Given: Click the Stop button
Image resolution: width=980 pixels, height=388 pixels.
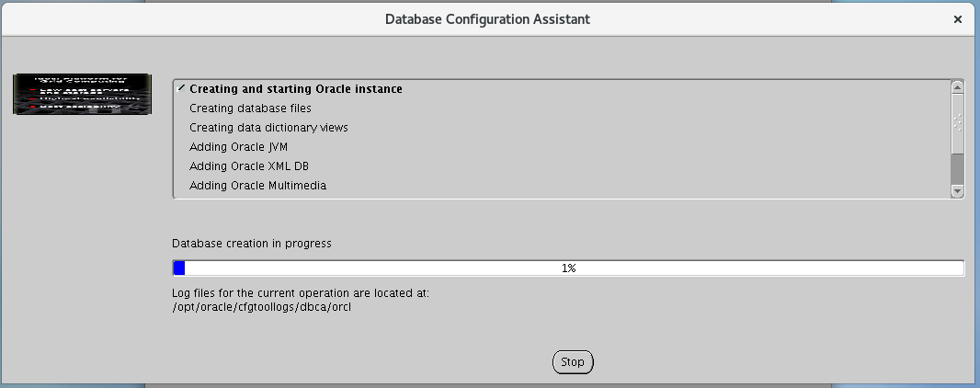Looking at the screenshot, I should coord(573,361).
